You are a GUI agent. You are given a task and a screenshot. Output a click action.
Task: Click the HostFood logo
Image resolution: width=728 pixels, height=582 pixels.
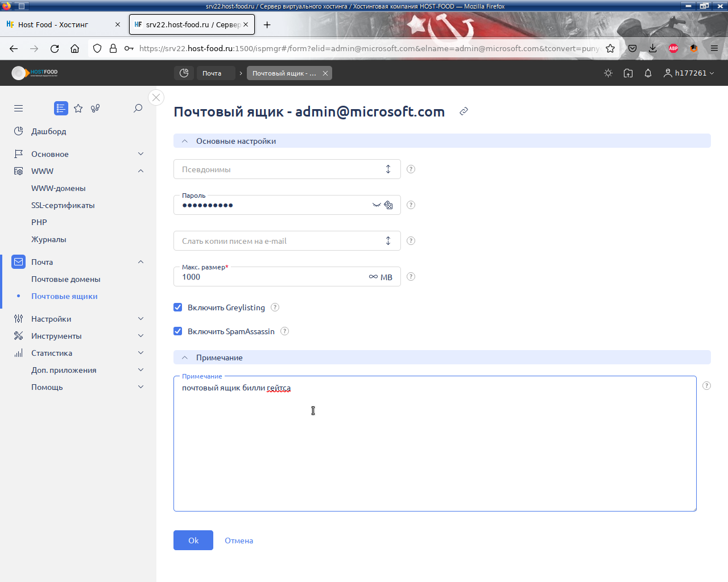click(35, 73)
